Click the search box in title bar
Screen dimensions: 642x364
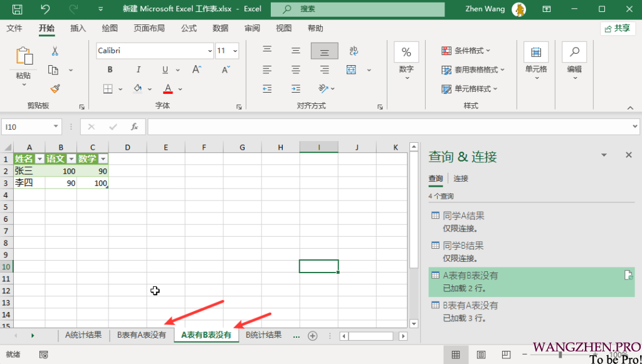tap(357, 9)
